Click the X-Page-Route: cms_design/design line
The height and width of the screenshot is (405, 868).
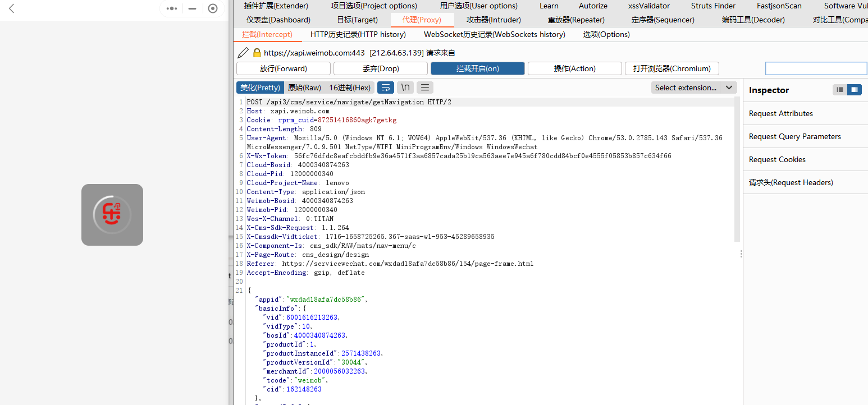[x=308, y=255]
